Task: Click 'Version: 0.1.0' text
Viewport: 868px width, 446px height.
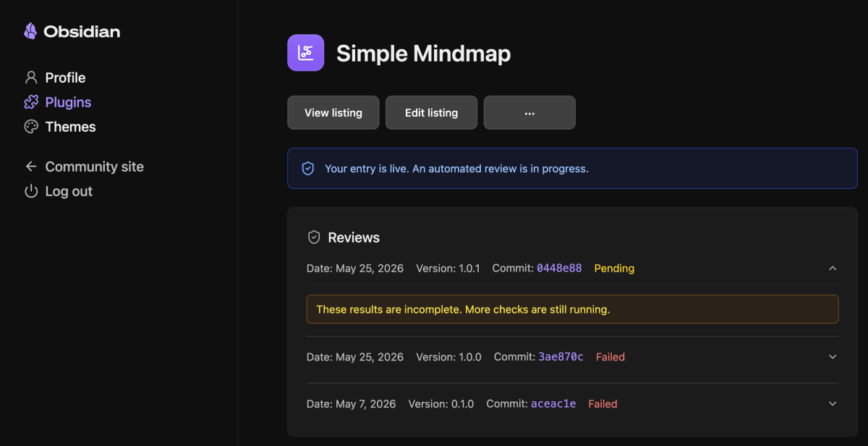Action: coord(441,404)
